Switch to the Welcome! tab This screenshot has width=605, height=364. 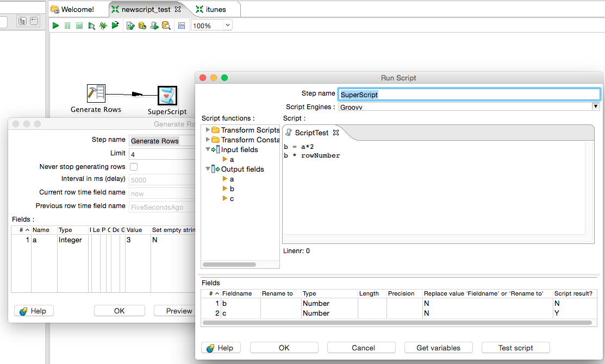click(73, 9)
